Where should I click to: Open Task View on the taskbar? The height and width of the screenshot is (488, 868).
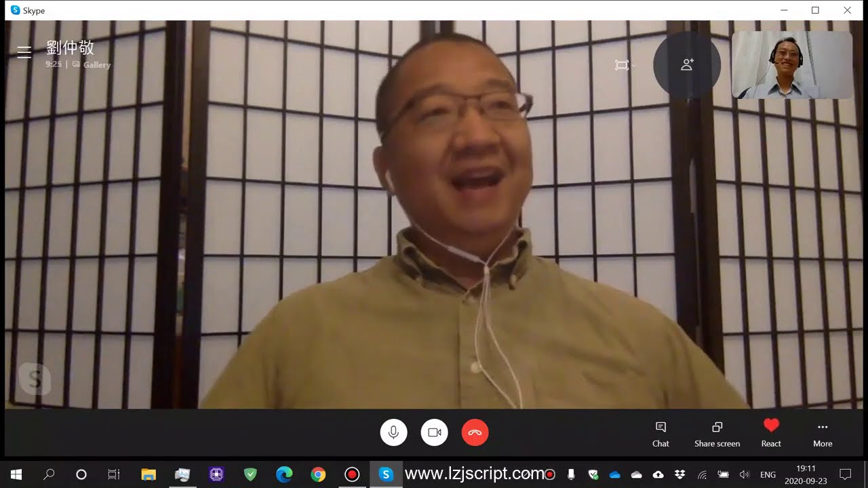click(114, 474)
